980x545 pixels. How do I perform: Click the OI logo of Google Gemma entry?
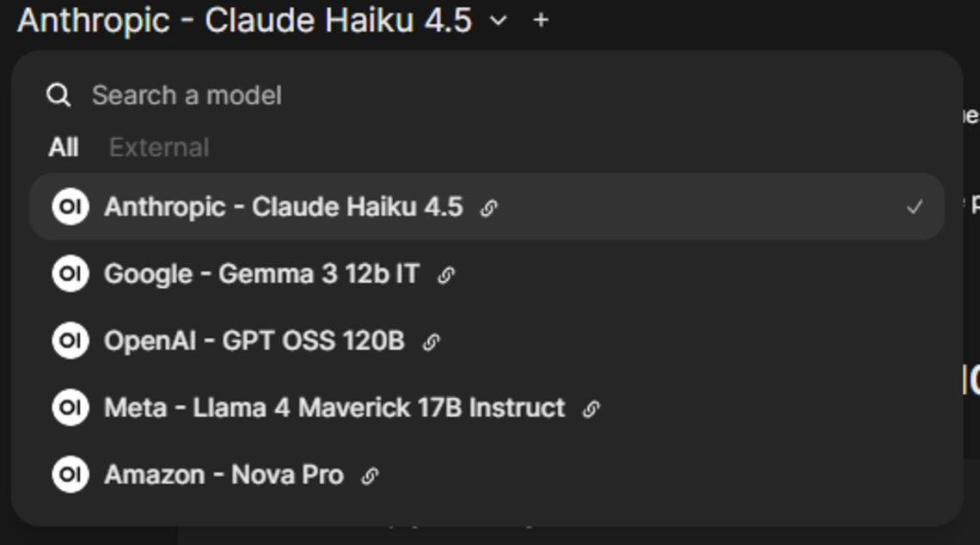coord(70,274)
